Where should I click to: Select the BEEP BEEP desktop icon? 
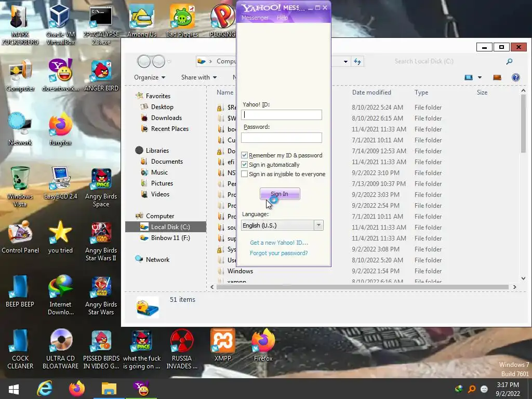point(20,291)
